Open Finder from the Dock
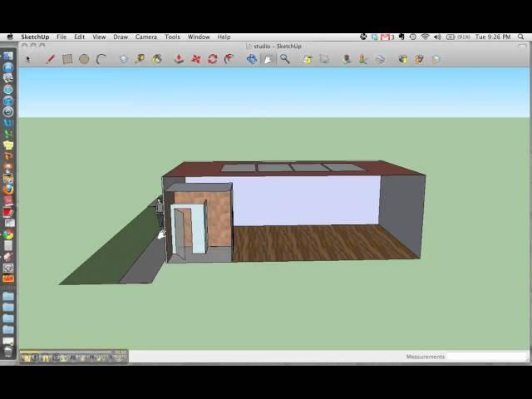532x399 pixels. pos(8,57)
